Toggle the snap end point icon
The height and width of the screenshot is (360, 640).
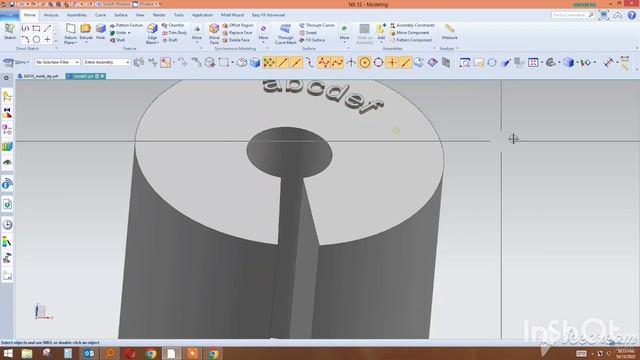[283, 62]
